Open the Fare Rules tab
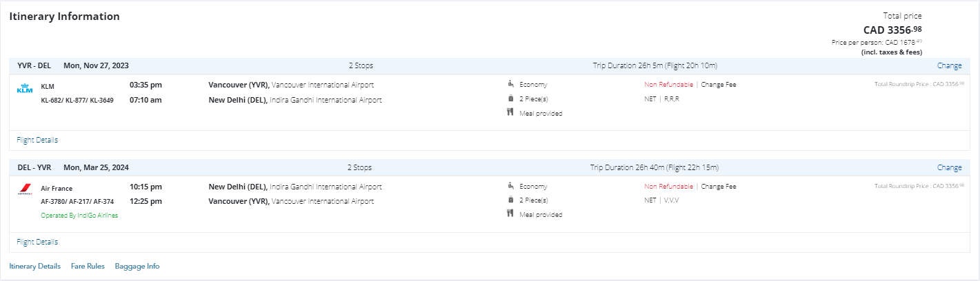The height and width of the screenshot is (281, 980). pos(88,266)
